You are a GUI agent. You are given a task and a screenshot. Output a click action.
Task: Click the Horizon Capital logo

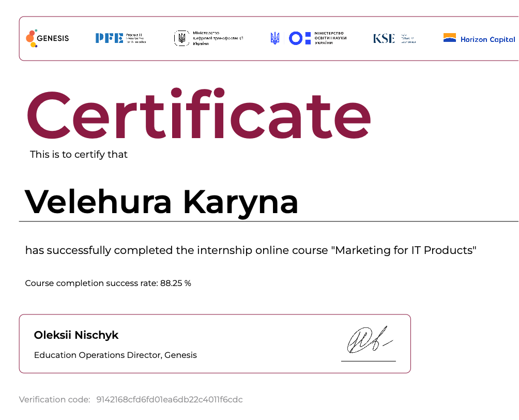[479, 38]
